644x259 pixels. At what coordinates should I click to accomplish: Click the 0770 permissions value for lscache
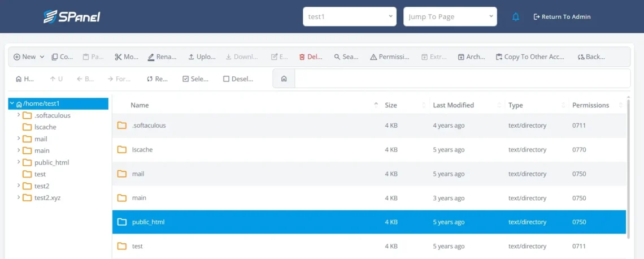[579, 150]
